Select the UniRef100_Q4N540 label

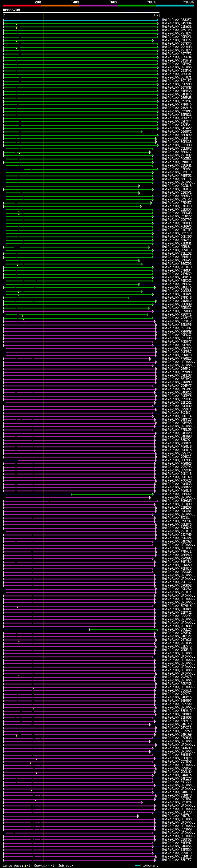click(x=177, y=301)
